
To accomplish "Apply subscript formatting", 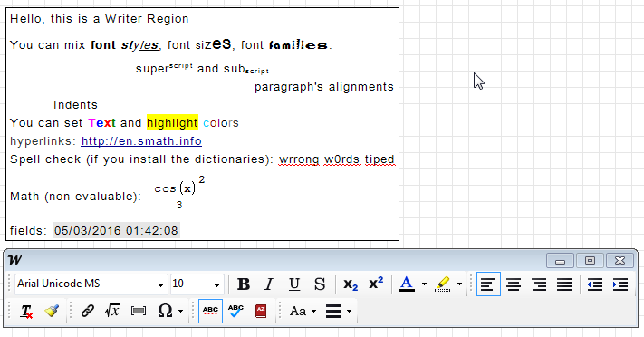I will point(351,284).
